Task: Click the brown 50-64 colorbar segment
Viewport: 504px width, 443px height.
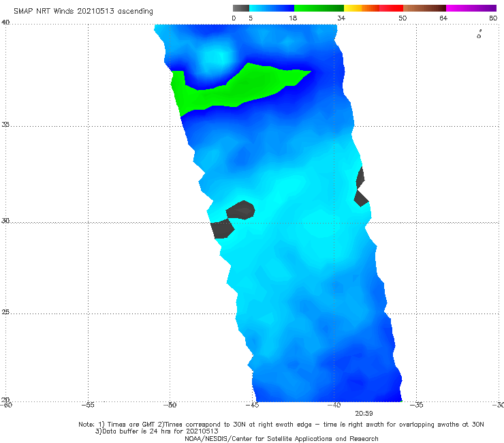Action: (424, 8)
